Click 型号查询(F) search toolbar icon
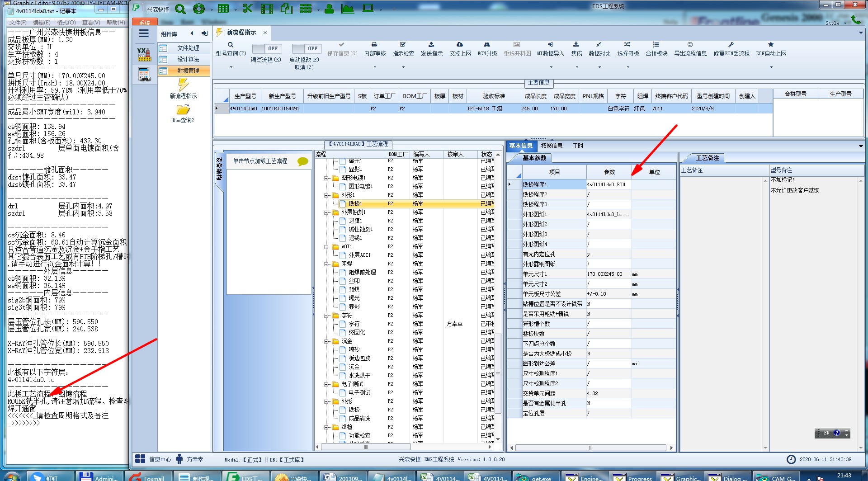The image size is (868, 481). coord(231,45)
